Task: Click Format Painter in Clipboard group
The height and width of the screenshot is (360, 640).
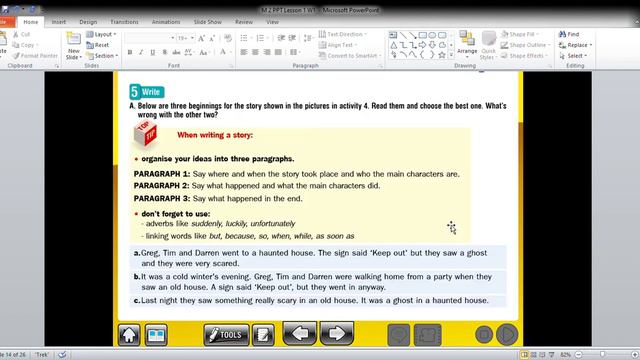Action: 35,56
